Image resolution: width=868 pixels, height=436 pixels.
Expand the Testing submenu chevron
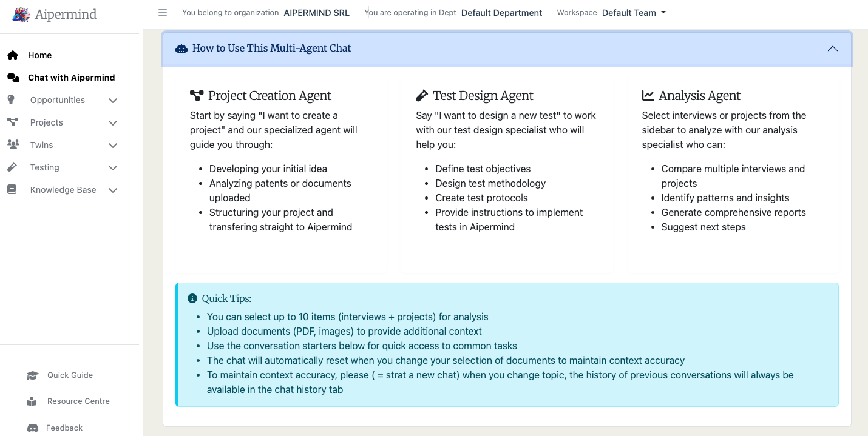[112, 168]
